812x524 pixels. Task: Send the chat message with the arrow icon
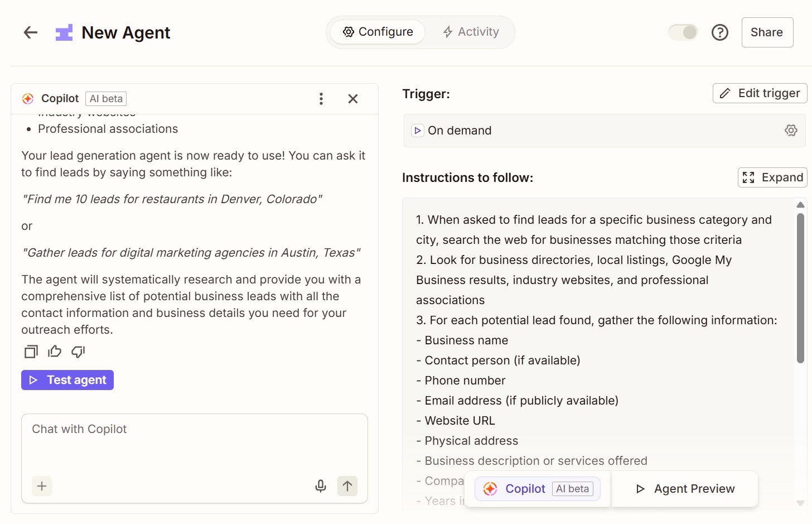point(347,486)
